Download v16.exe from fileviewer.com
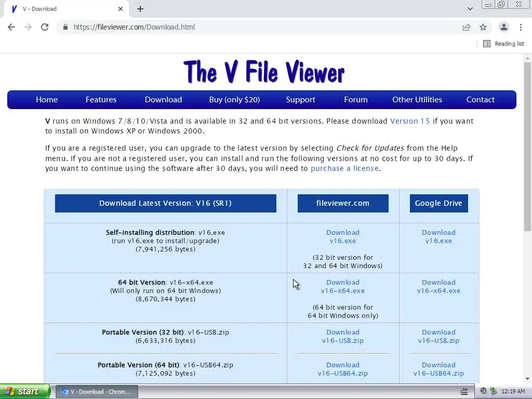The image size is (532, 399). pos(343,236)
